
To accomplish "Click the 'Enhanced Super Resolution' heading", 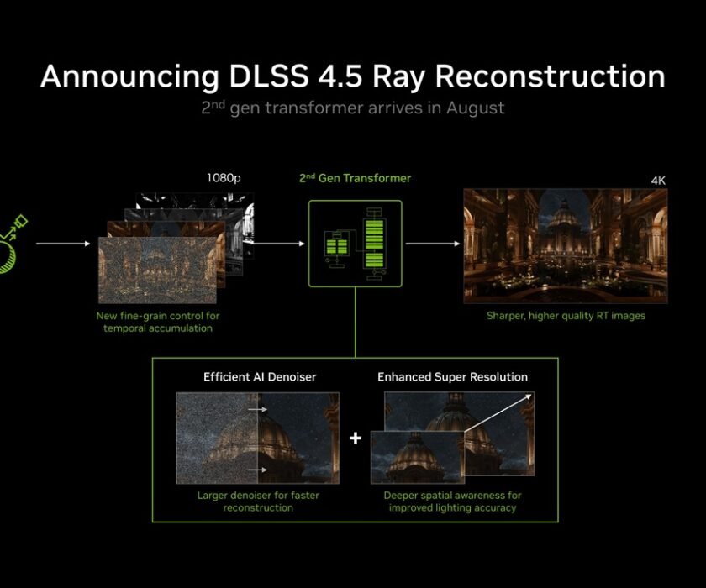I will 452,377.
